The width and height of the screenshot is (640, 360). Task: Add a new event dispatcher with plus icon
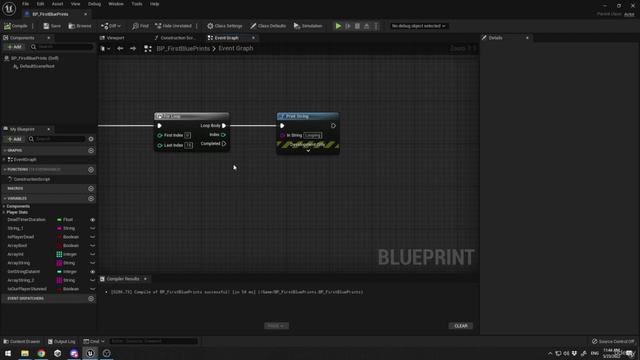pos(91,298)
